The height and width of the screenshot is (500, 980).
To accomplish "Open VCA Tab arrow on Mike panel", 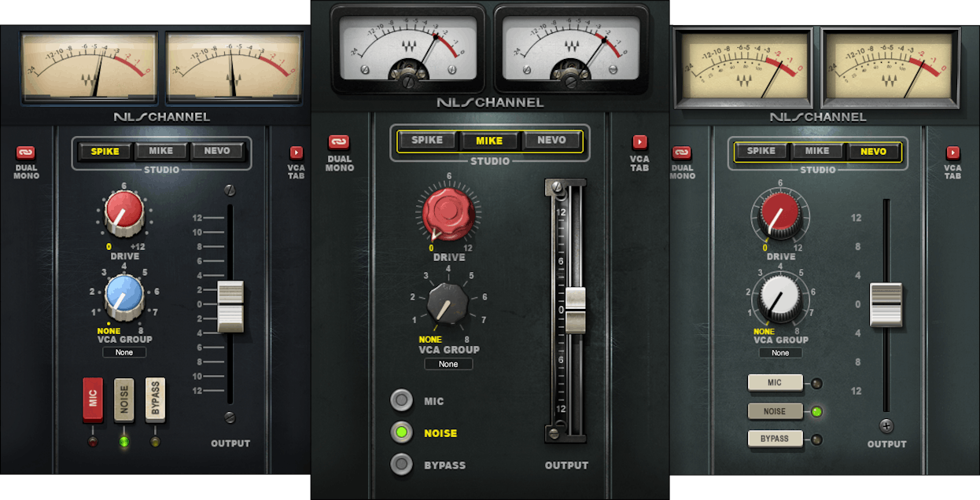I will click(x=639, y=142).
